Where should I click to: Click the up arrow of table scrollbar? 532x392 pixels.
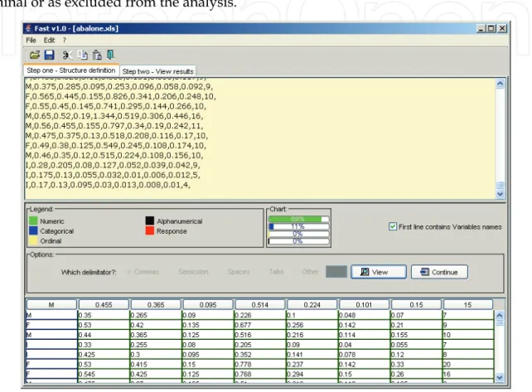[500, 315]
